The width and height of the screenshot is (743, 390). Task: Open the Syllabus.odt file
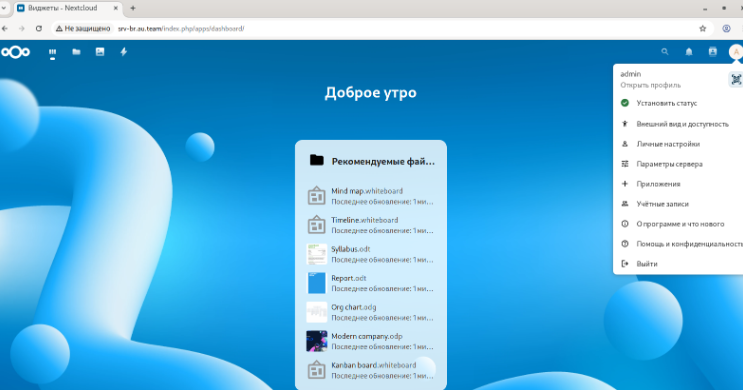(371, 254)
